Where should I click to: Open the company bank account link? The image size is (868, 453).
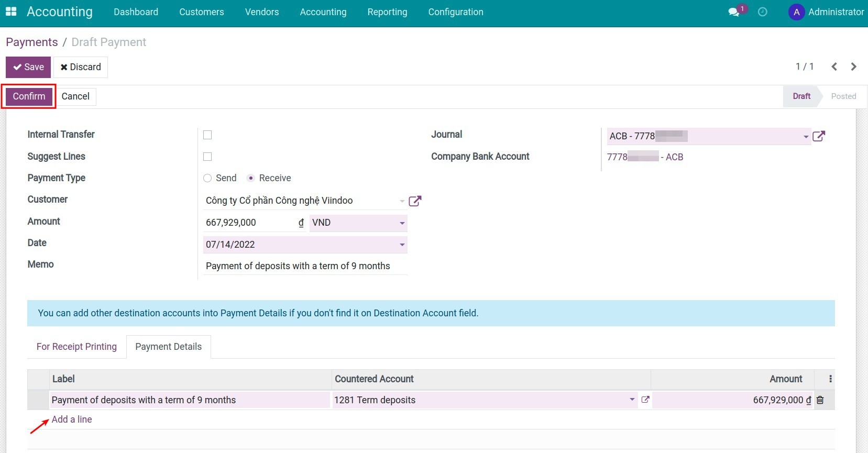point(645,157)
